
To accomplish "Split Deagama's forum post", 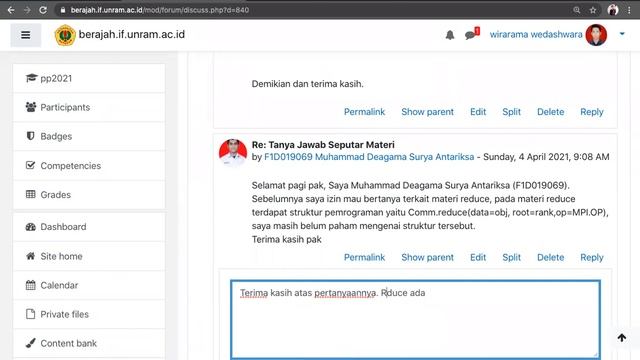I will (x=511, y=258).
